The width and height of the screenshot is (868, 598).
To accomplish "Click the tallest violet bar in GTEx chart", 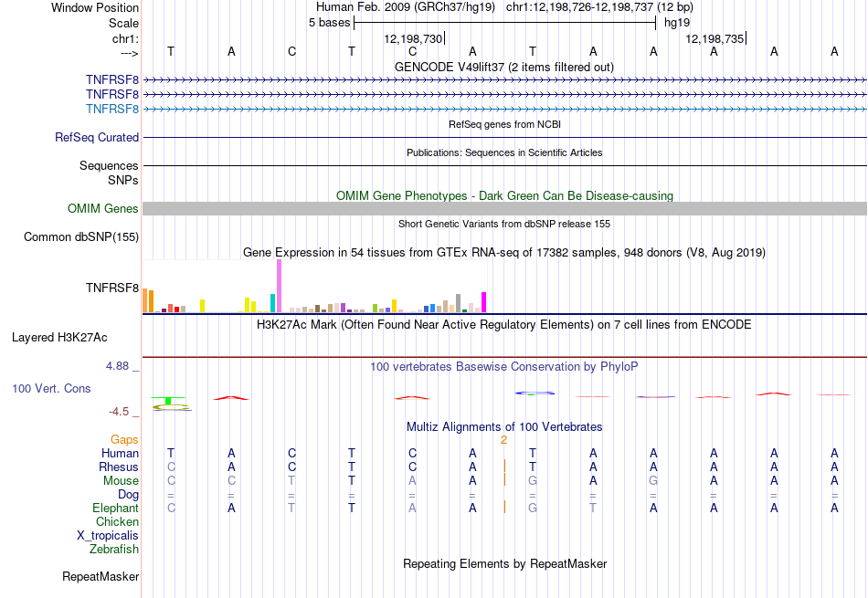I will point(279,286).
